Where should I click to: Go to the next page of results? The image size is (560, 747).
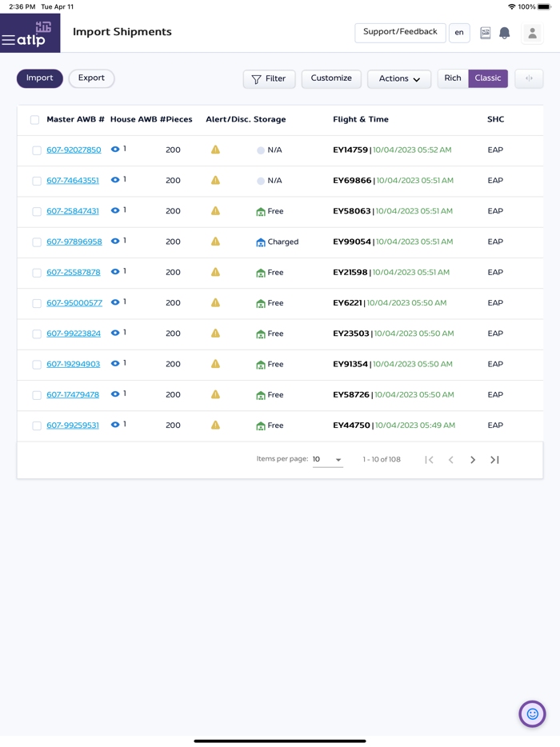click(472, 460)
